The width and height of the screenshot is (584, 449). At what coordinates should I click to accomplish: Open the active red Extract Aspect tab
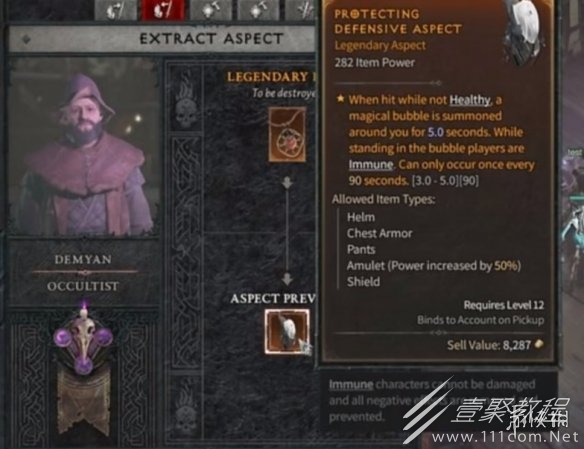click(x=163, y=10)
